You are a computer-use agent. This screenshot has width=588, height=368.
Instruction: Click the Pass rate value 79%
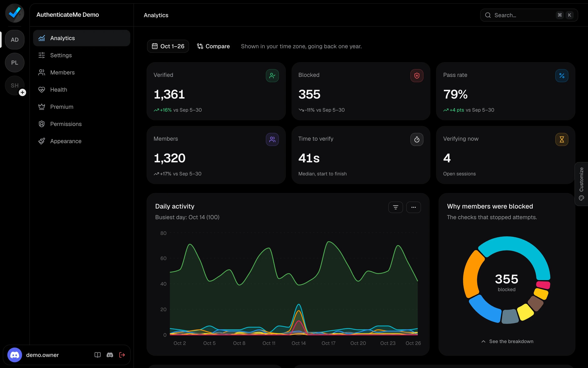click(455, 94)
